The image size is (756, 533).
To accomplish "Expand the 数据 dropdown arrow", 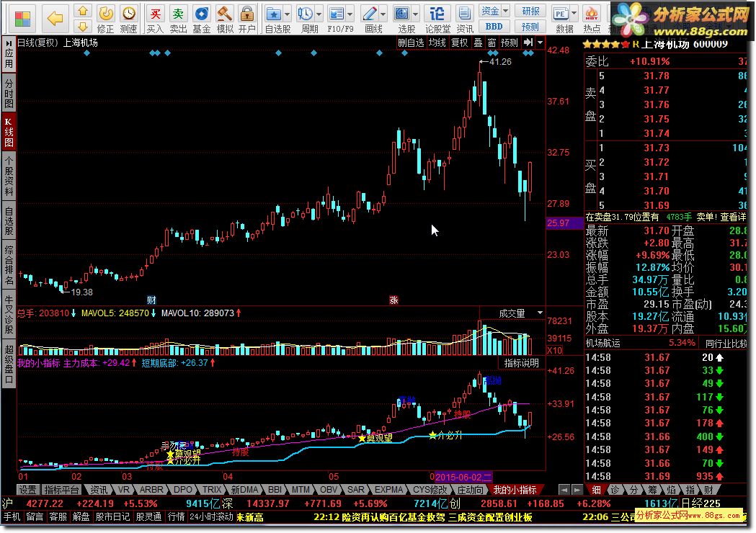I will click(574, 14).
